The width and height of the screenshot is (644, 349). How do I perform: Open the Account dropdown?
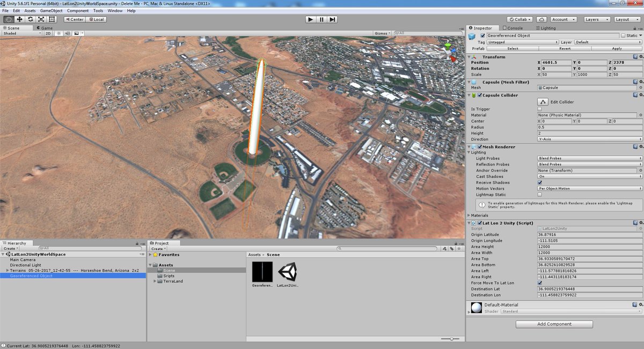pos(563,19)
